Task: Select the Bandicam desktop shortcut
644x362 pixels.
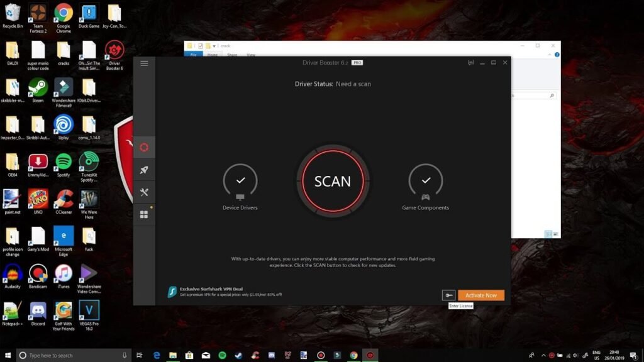Action: pyautogui.click(x=38, y=277)
